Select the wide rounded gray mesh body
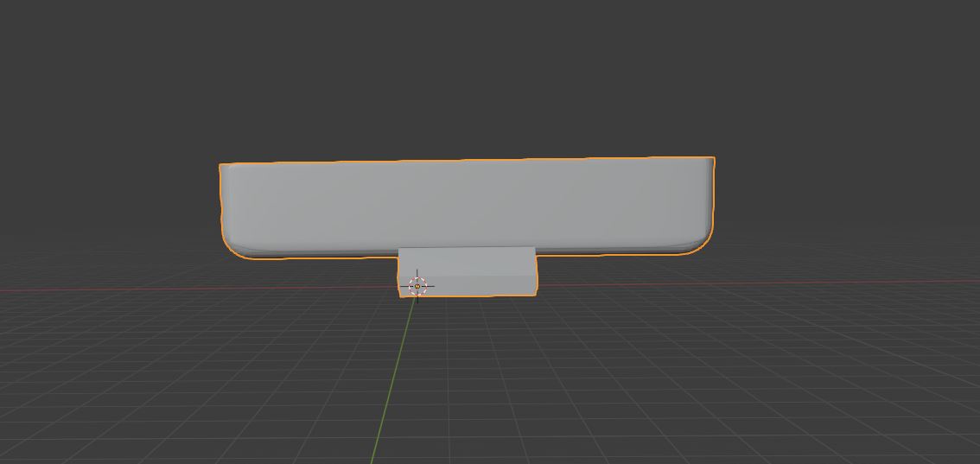Viewport: 980px width, 464px height. pos(467,207)
